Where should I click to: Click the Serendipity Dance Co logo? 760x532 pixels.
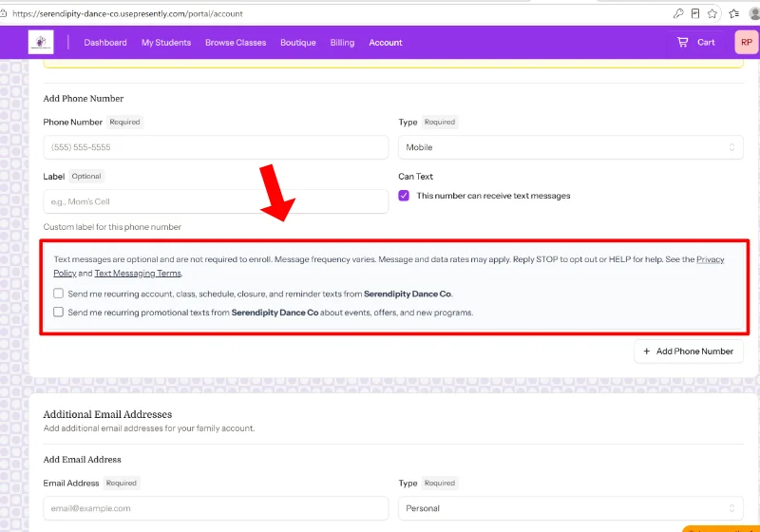click(41, 42)
